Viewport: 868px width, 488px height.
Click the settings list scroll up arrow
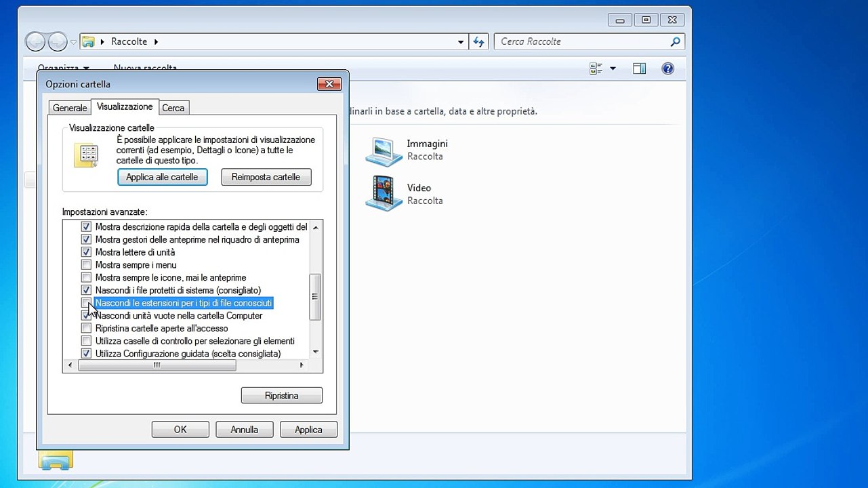click(315, 227)
